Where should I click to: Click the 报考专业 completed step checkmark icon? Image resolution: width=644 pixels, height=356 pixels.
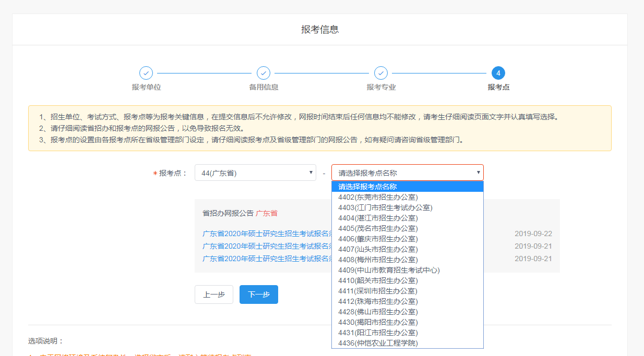380,73
